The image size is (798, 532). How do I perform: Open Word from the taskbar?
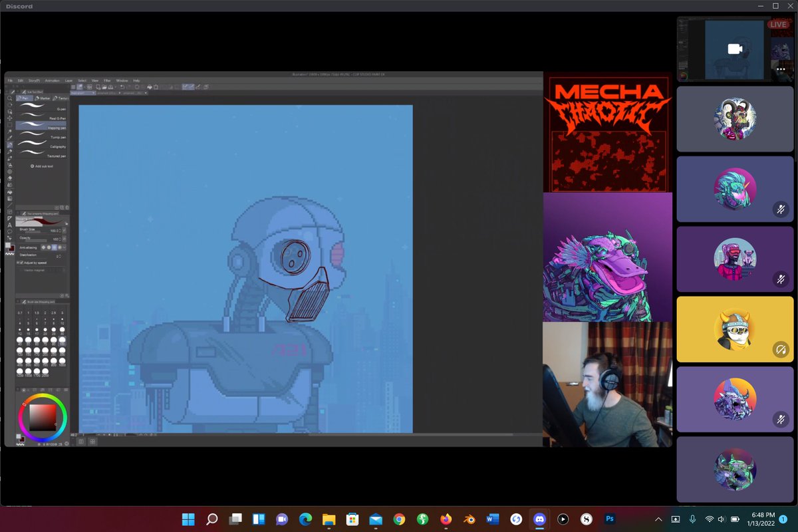(492, 519)
